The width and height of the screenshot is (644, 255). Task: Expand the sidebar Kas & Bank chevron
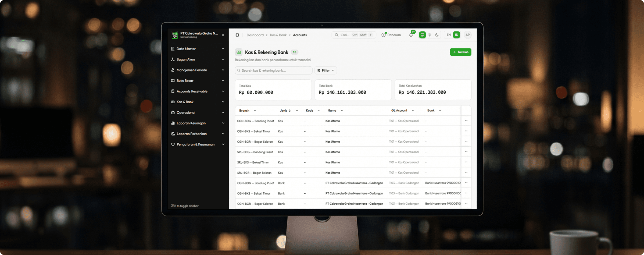(x=223, y=102)
